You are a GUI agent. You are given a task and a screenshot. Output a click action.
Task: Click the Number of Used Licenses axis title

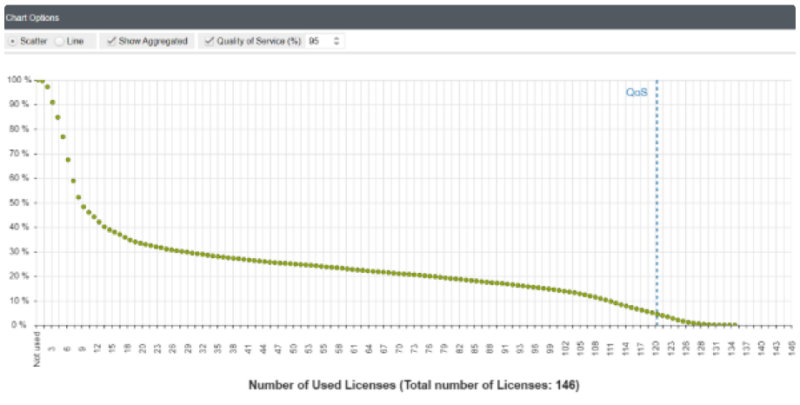(x=414, y=385)
